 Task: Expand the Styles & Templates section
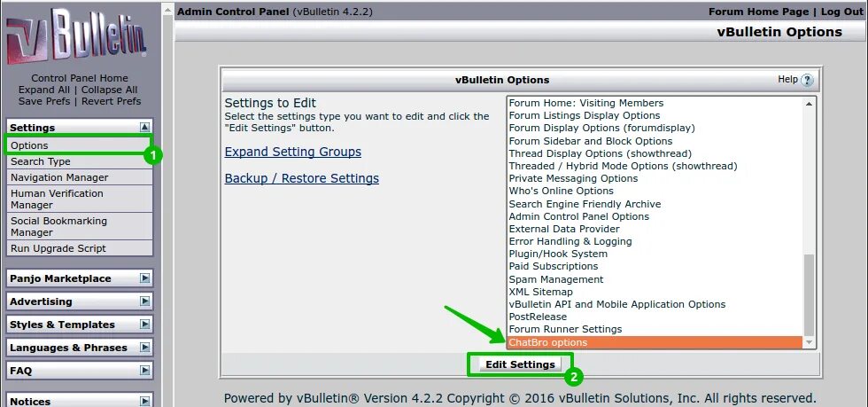click(144, 324)
